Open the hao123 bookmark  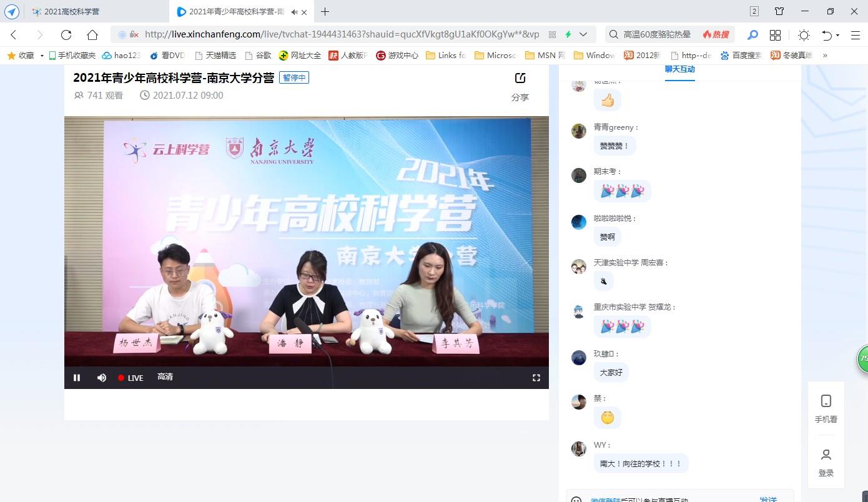[x=121, y=55]
